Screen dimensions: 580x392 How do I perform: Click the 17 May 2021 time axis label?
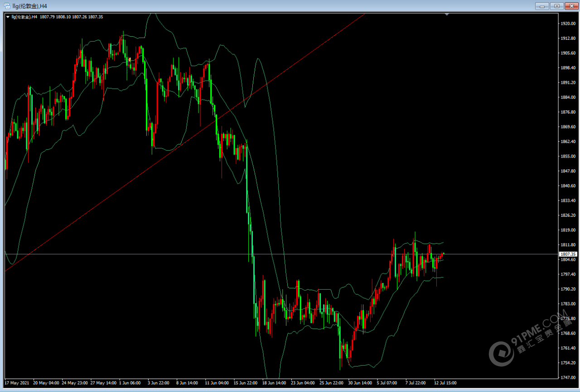tap(16, 382)
